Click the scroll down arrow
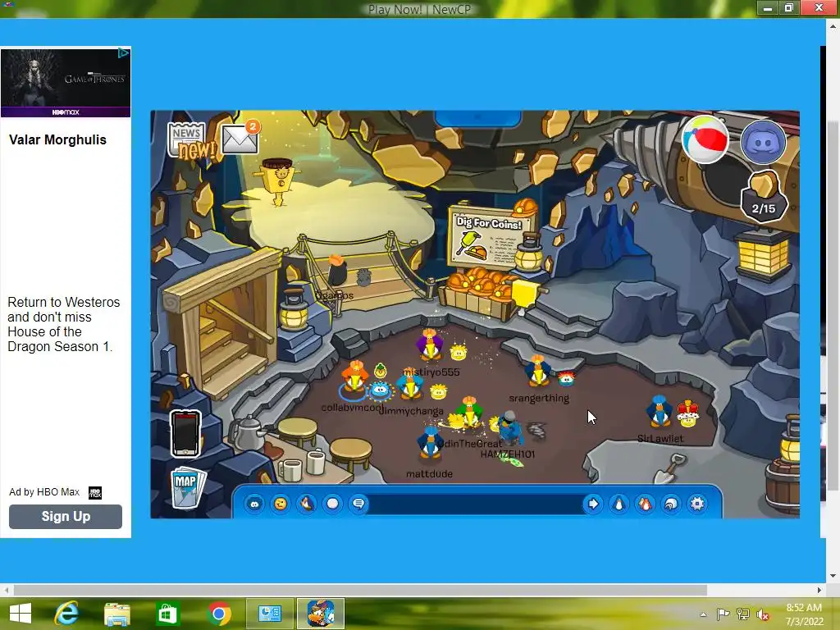The height and width of the screenshot is (630, 840). [x=833, y=577]
